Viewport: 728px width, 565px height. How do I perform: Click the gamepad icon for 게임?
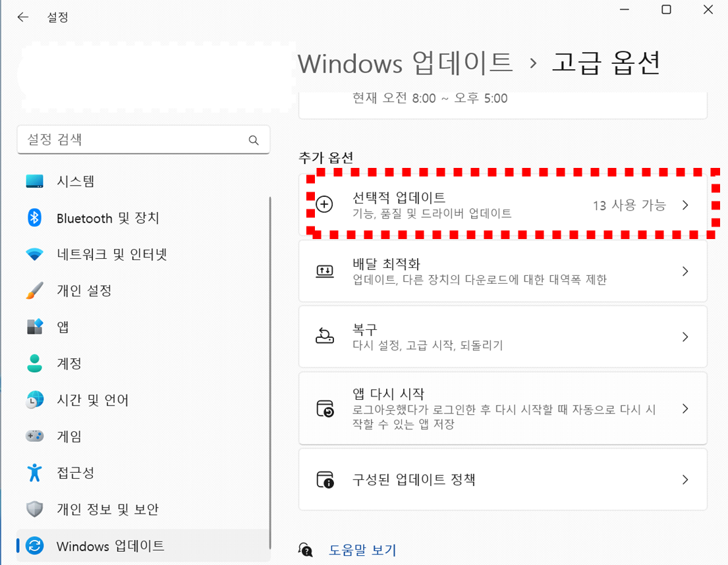35,435
